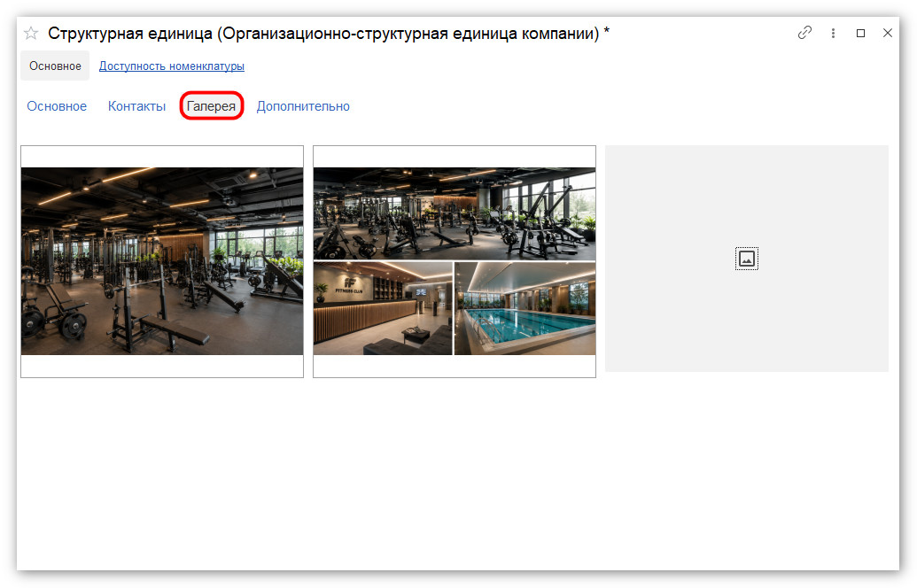
Task: Click the white strip below the first photo
Action: click(x=162, y=366)
